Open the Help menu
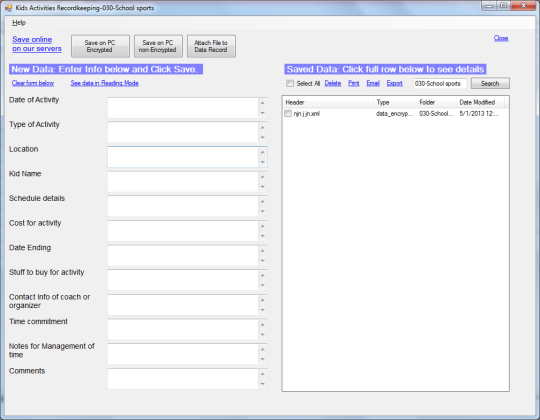Image resolution: width=540 pixels, height=420 pixels. pos(19,23)
